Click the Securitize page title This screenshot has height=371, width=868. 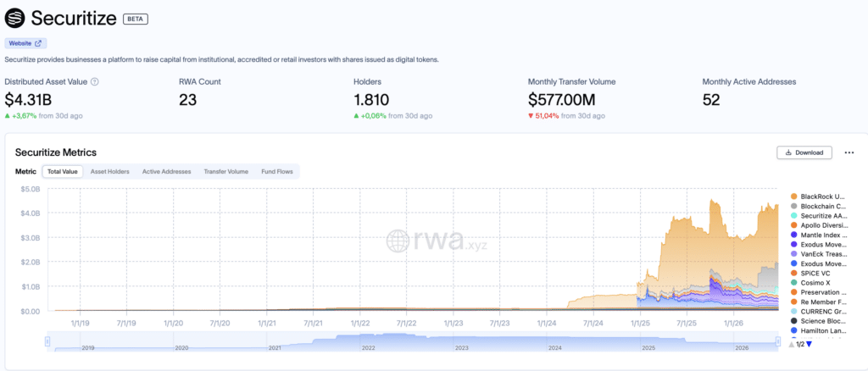73,19
